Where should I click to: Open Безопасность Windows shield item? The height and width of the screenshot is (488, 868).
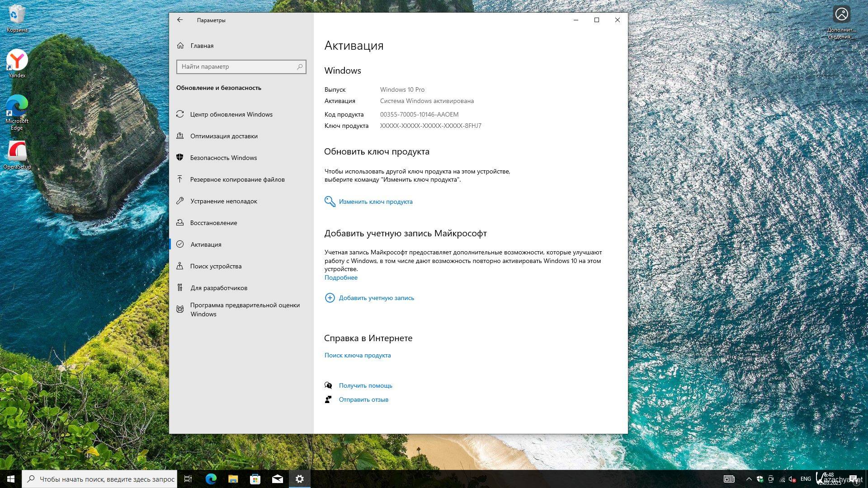coord(223,158)
